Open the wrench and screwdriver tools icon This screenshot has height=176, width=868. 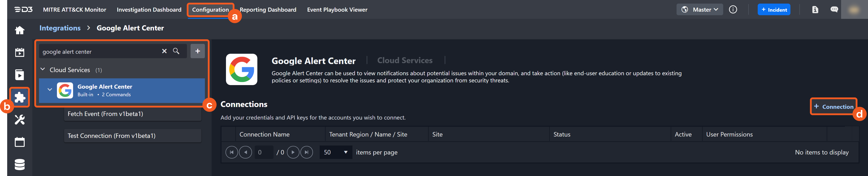(x=20, y=120)
